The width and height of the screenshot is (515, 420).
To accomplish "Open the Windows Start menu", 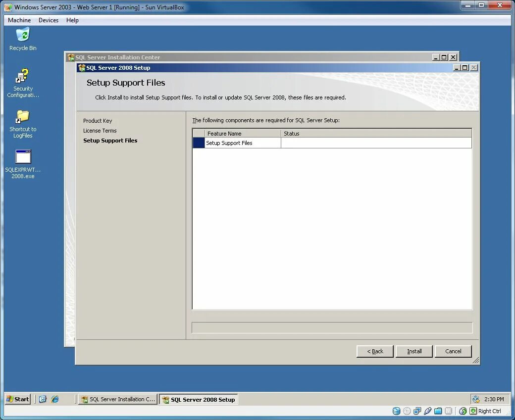I will pos(18,399).
